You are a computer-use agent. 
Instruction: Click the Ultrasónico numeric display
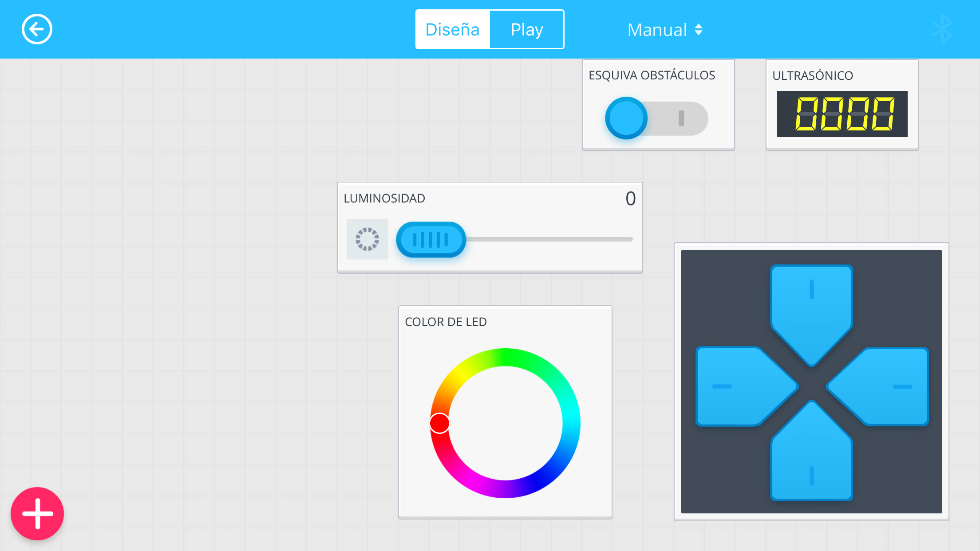point(842,114)
